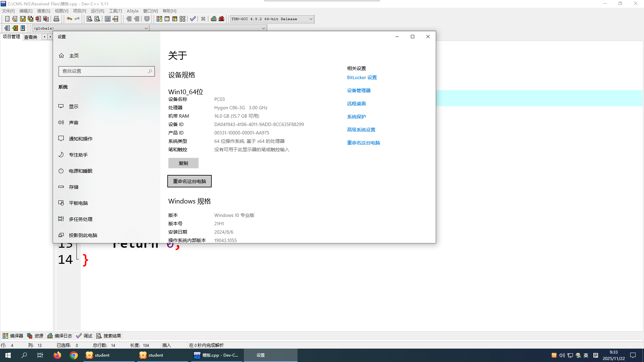Expand the (globals) scope dropdown
Viewport: 644px width, 362px height.
(146, 28)
